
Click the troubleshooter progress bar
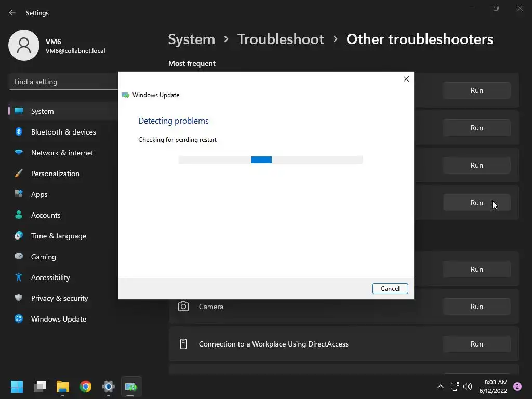click(270, 160)
